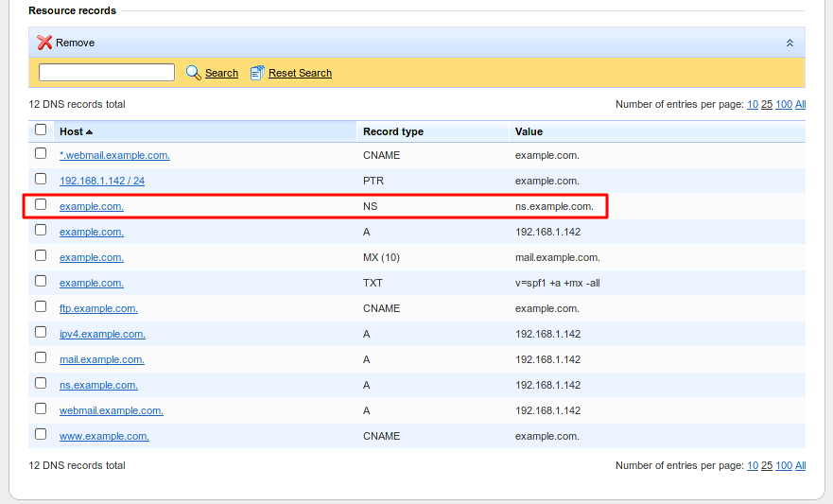Click the magnifying glass Search icon
The image size is (833, 504).
click(194, 73)
